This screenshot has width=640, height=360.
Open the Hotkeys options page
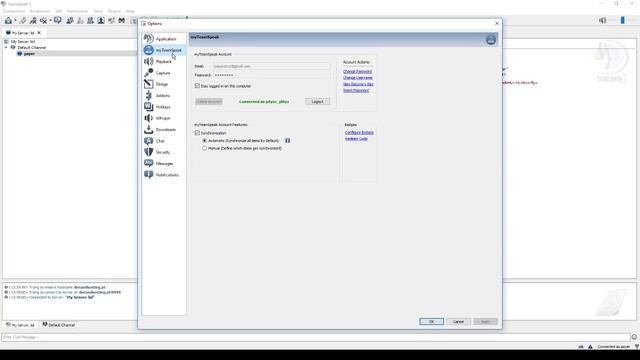tap(164, 107)
